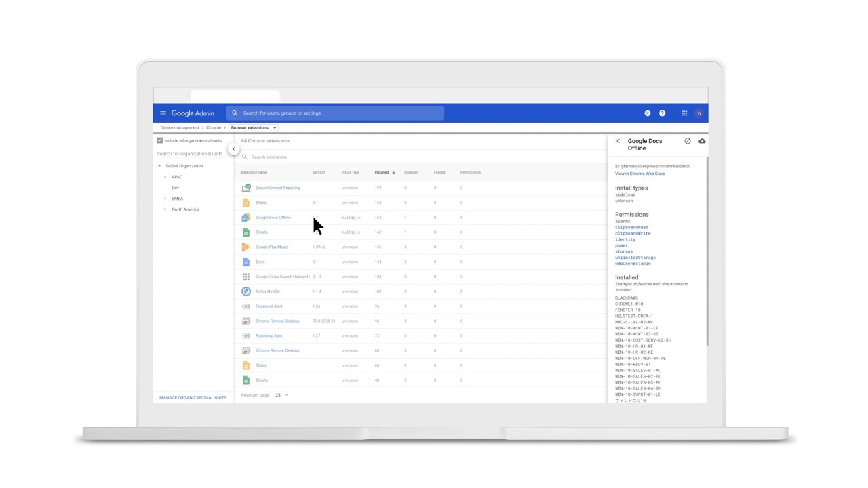This screenshot has width=868, height=488.
Task: Click the Password Alert 1.26 row icon
Action: 246,306
